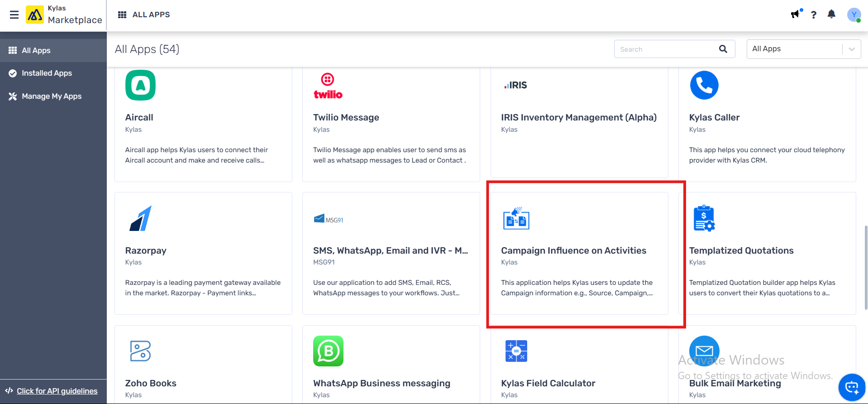Click Kylas Caller description text
This screenshot has width=868, height=404.
pos(767,155)
